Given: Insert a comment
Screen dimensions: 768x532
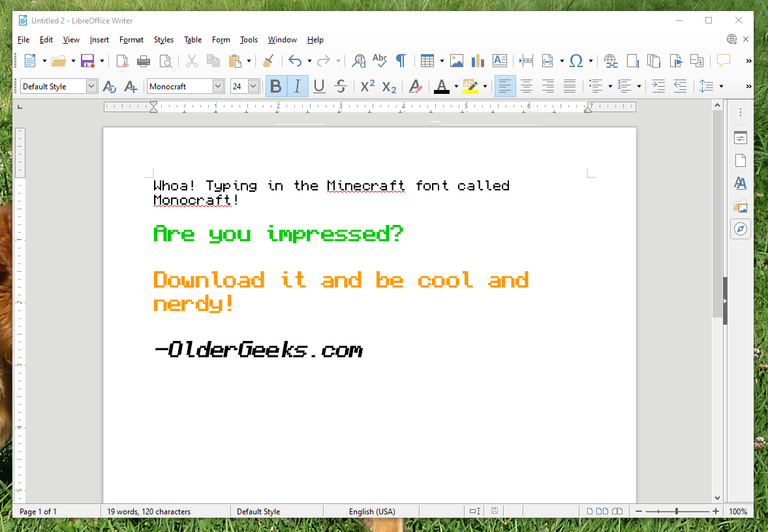Looking at the screenshot, I should 724,60.
